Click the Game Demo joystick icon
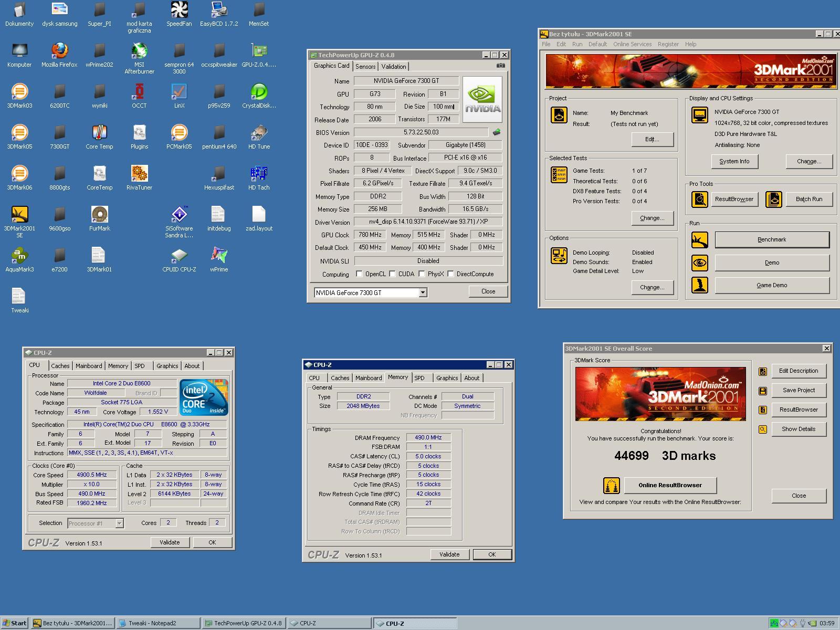840x630 pixels. coord(699,285)
